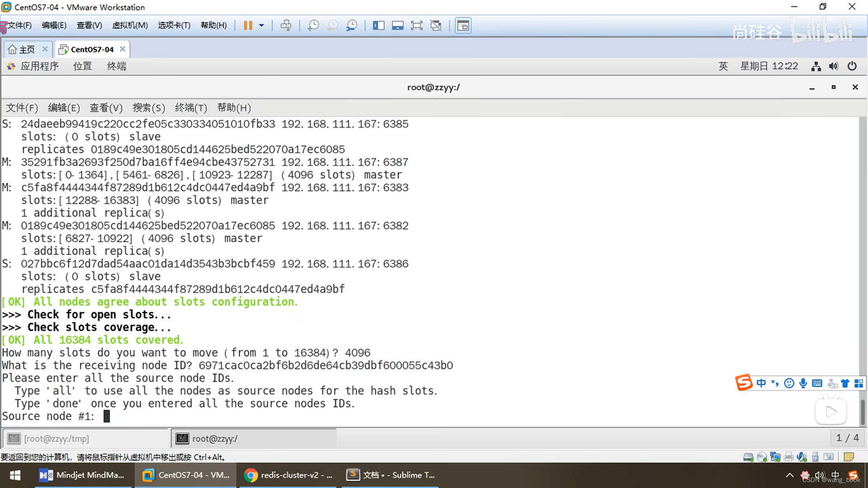Screen dimensions: 868x488
Task: Switch to the 主页 home tab
Action: click(27, 49)
